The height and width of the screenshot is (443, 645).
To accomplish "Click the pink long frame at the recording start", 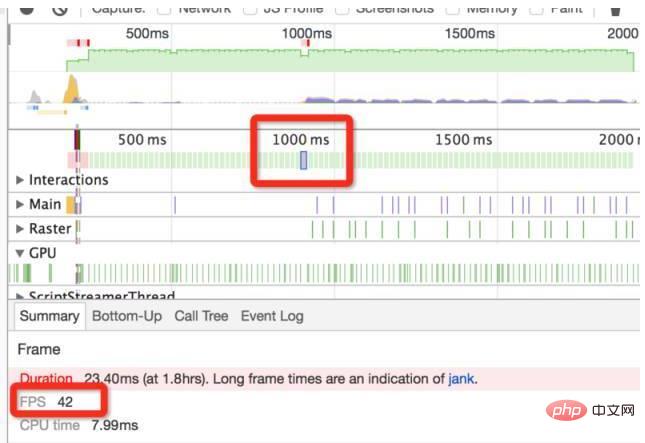I will 78,160.
